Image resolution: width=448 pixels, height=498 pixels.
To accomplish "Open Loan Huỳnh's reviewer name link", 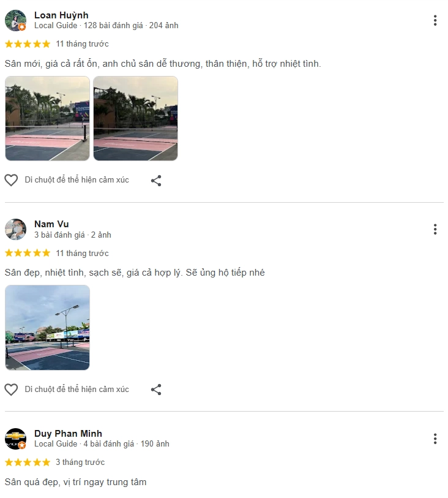I will (61, 15).
